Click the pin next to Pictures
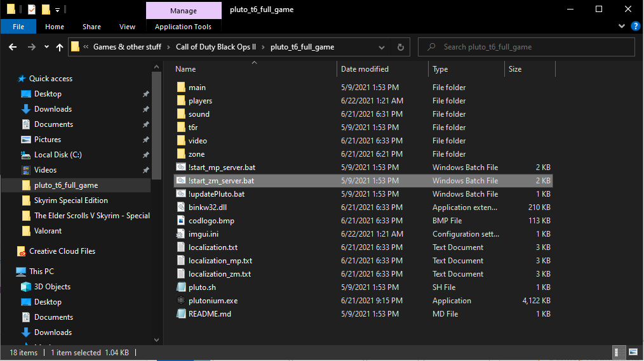 coord(145,140)
